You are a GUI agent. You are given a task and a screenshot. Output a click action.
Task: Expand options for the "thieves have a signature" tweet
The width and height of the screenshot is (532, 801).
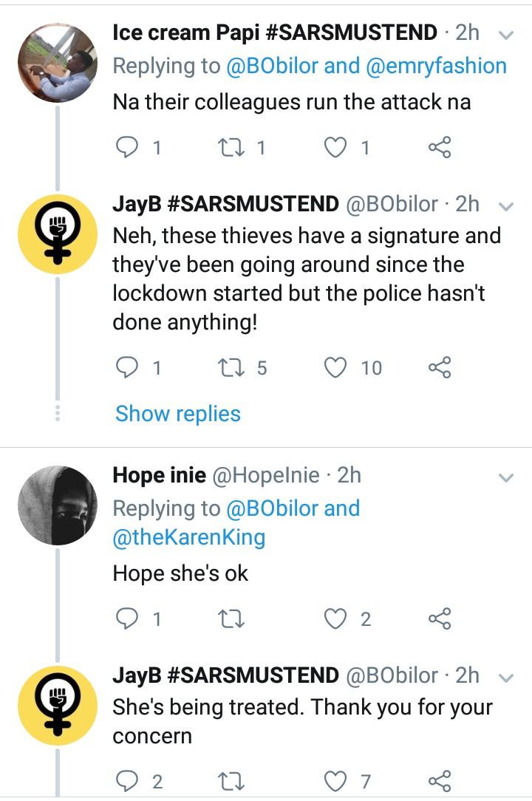click(x=506, y=205)
